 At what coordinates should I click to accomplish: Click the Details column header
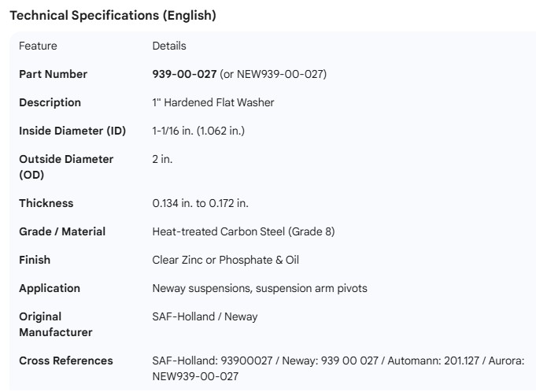coord(169,46)
